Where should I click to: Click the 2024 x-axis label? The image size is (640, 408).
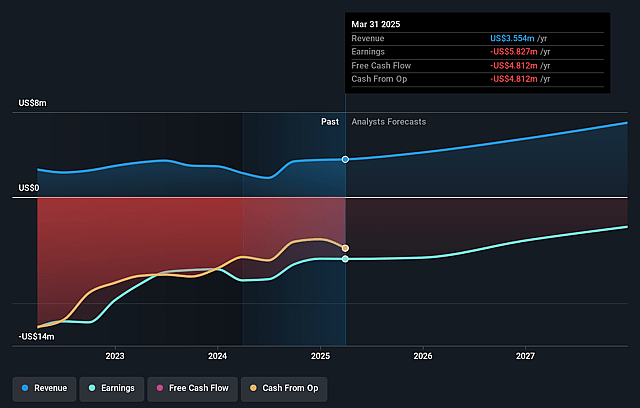[218, 356]
